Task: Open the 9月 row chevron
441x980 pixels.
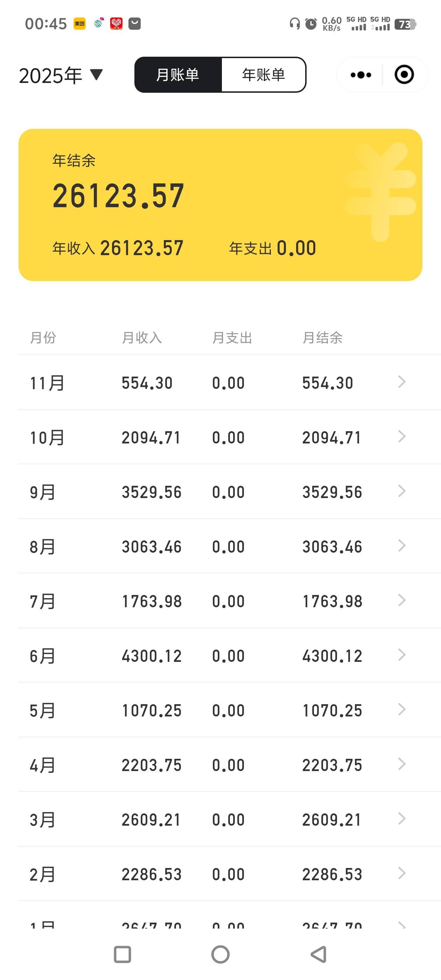Action: pyautogui.click(x=401, y=491)
